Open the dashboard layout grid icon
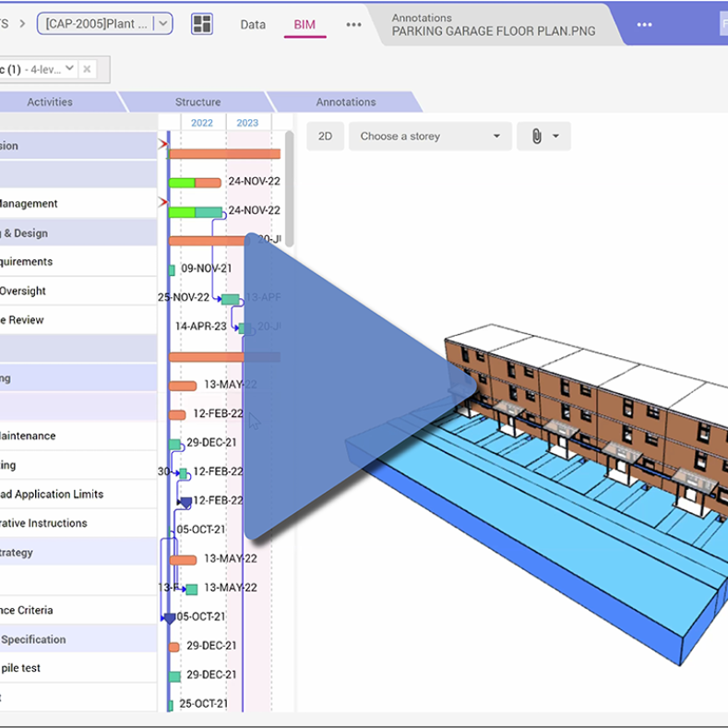Screen dimensions: 728x728 click(x=202, y=24)
